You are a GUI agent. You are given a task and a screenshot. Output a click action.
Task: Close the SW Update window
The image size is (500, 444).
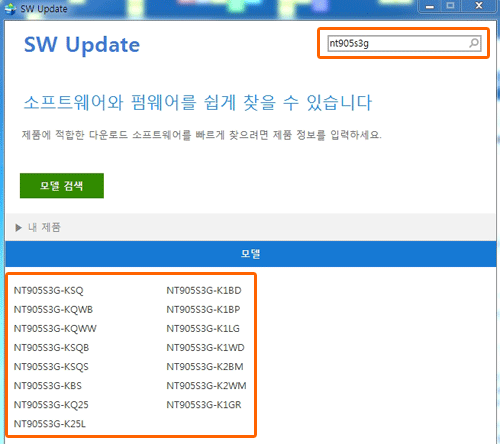pos(479,6)
